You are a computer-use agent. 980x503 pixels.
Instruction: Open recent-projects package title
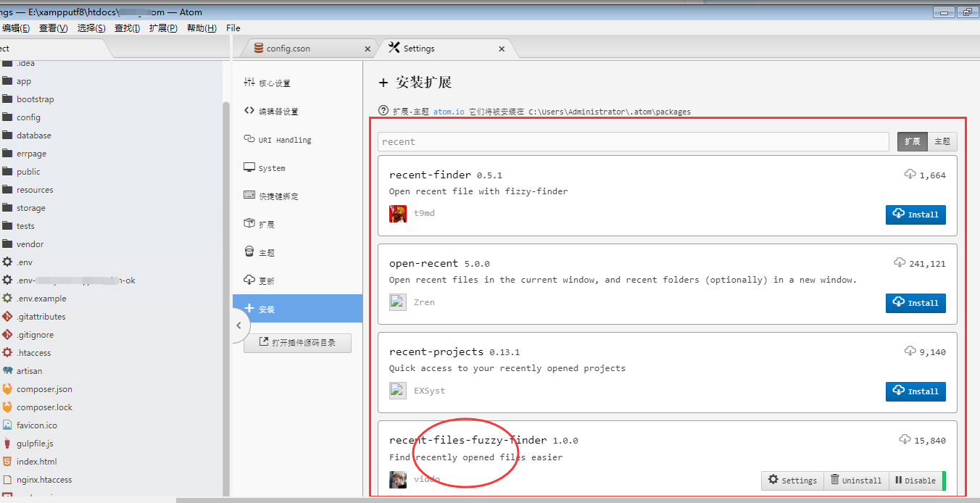tap(436, 352)
